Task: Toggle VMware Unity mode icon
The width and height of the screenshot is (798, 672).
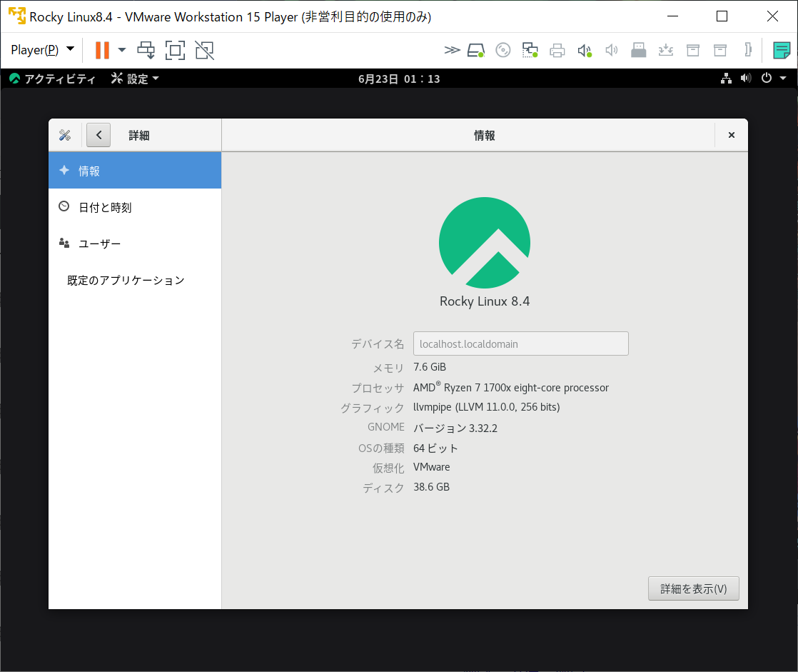Action: click(x=205, y=50)
